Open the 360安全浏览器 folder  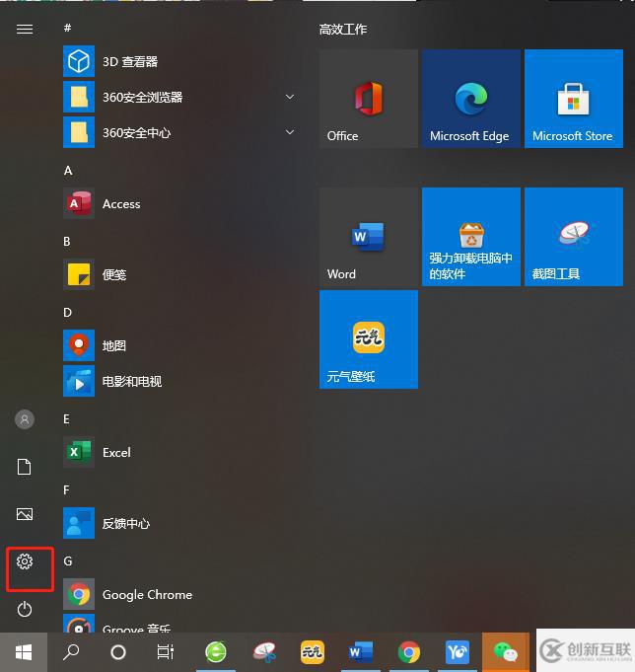point(179,97)
